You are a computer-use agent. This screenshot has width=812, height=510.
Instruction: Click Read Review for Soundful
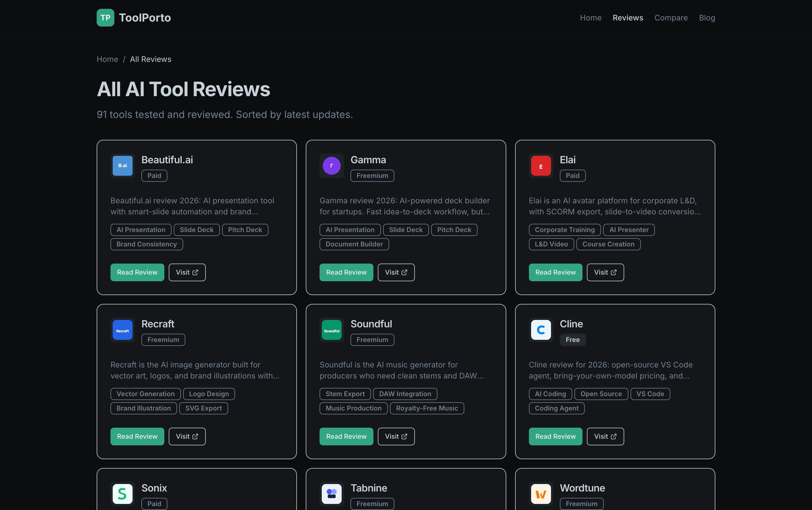(x=346, y=437)
